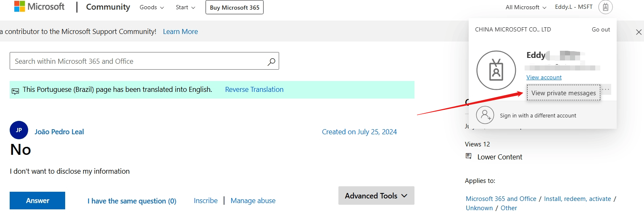644x219 pixels.
Task: Click the translation notice icon
Action: coord(16,91)
